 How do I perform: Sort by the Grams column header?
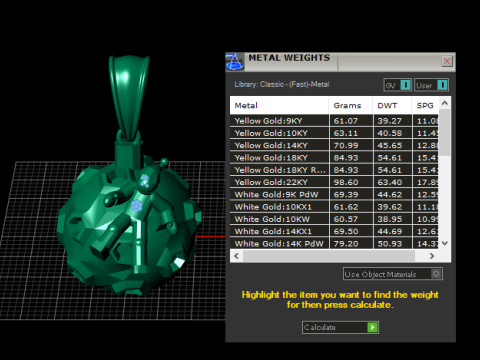pyautogui.click(x=350, y=106)
